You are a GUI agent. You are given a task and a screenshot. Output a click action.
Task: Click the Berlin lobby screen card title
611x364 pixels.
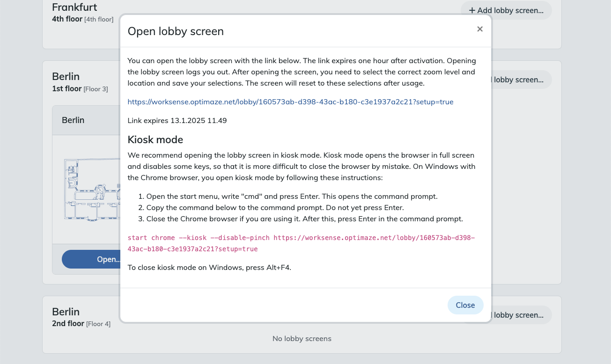click(x=73, y=120)
